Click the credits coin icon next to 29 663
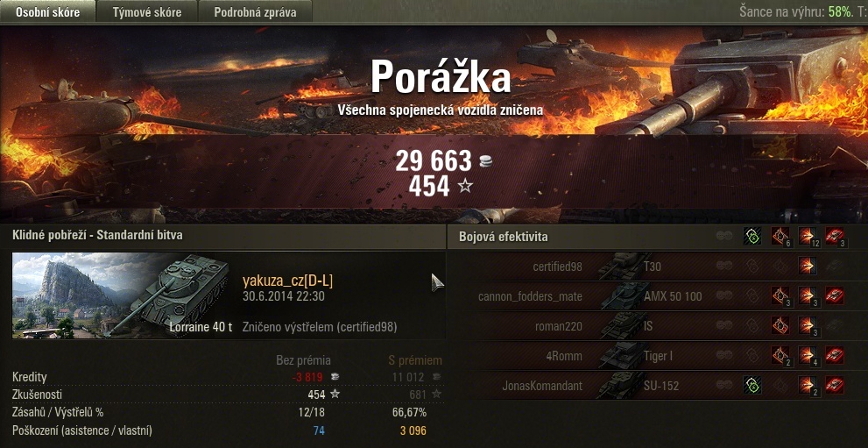The height and width of the screenshot is (448, 868). pos(485,161)
